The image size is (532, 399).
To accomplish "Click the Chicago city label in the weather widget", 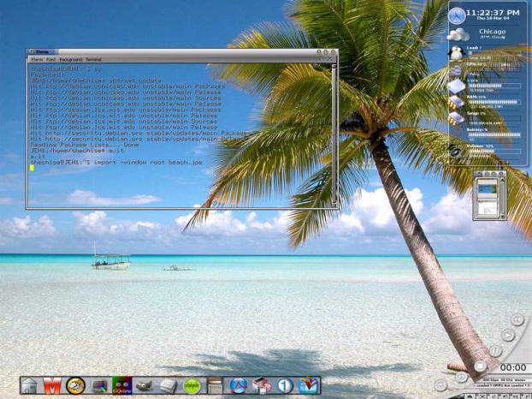I will coord(493,31).
